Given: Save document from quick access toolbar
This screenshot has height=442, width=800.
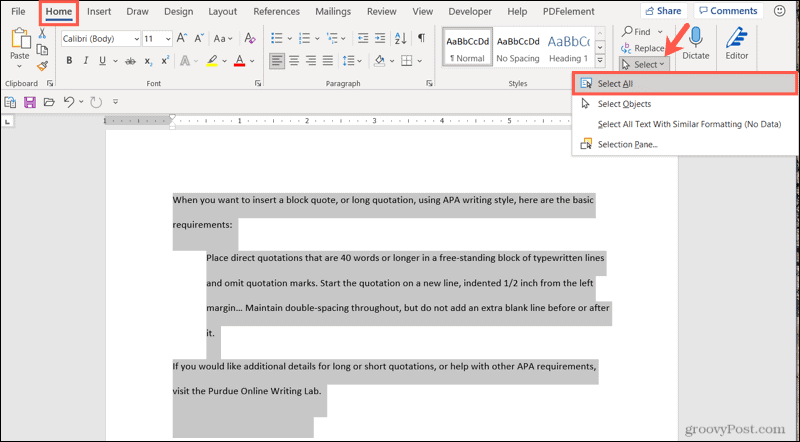Looking at the screenshot, I should [x=30, y=102].
